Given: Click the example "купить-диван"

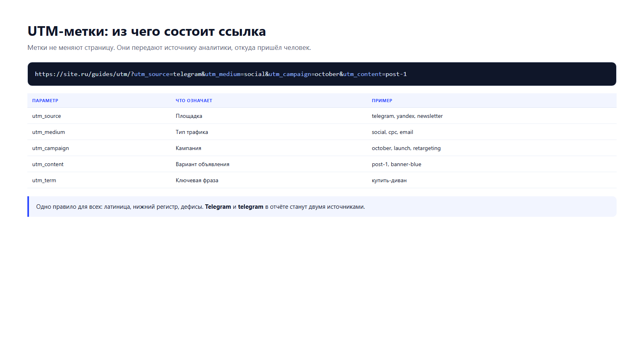Looking at the screenshot, I should (x=389, y=180).
